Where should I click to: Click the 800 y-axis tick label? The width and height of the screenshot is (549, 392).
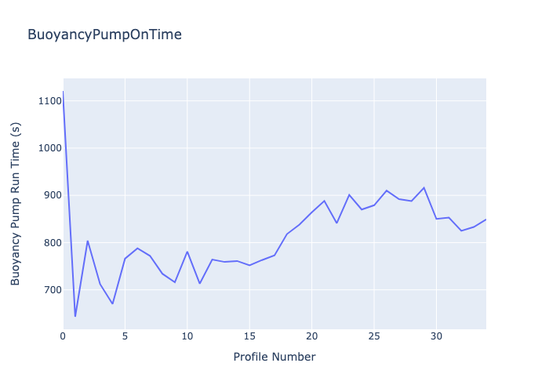(52, 243)
